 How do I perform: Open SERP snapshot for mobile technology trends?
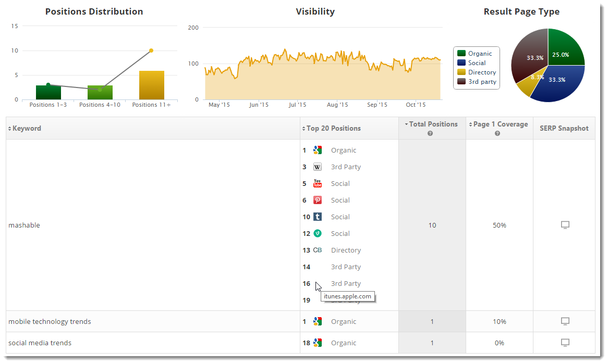tap(564, 321)
